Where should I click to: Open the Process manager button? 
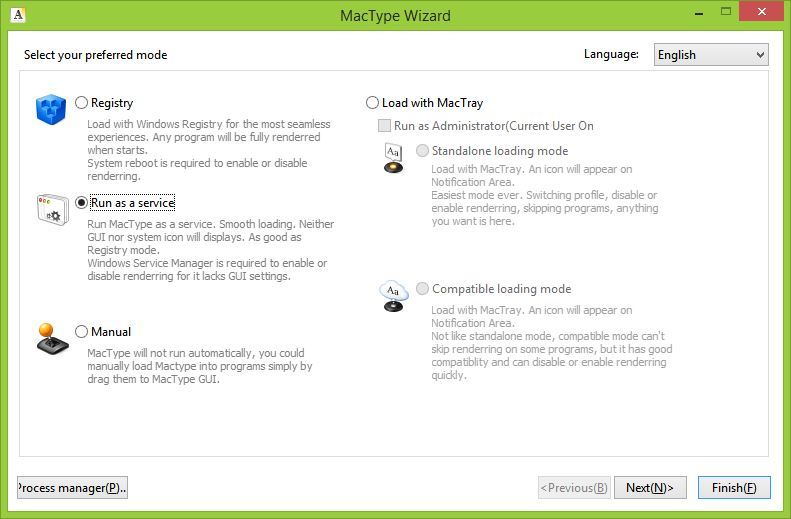point(72,488)
